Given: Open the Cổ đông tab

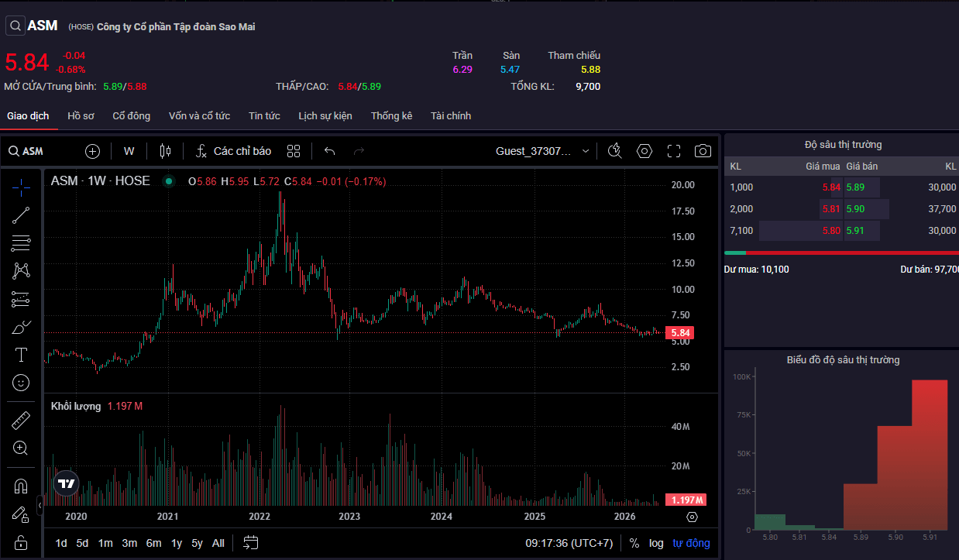Looking at the screenshot, I should coord(132,116).
